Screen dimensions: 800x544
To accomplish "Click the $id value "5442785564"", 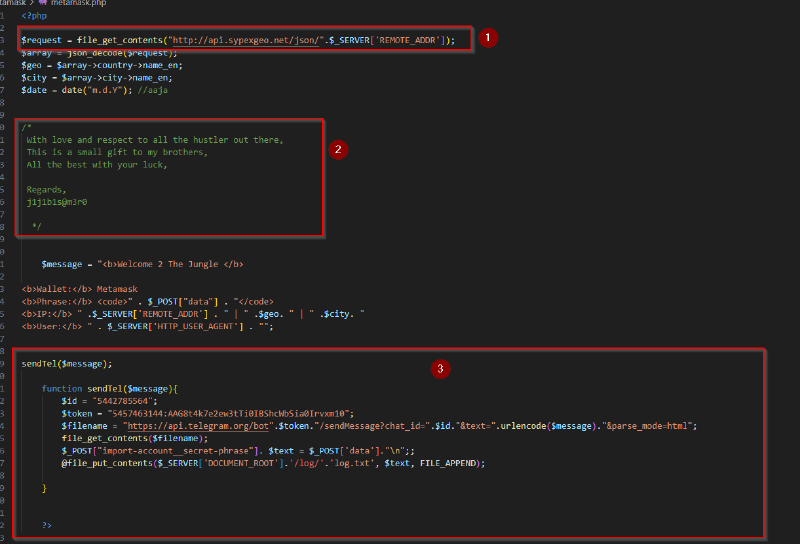I will coord(122,401).
